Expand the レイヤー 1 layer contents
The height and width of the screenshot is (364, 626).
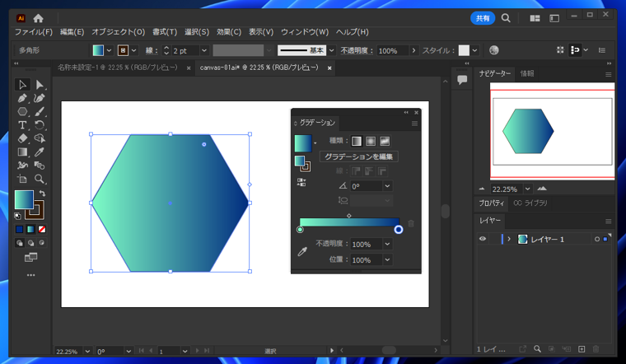(509, 240)
